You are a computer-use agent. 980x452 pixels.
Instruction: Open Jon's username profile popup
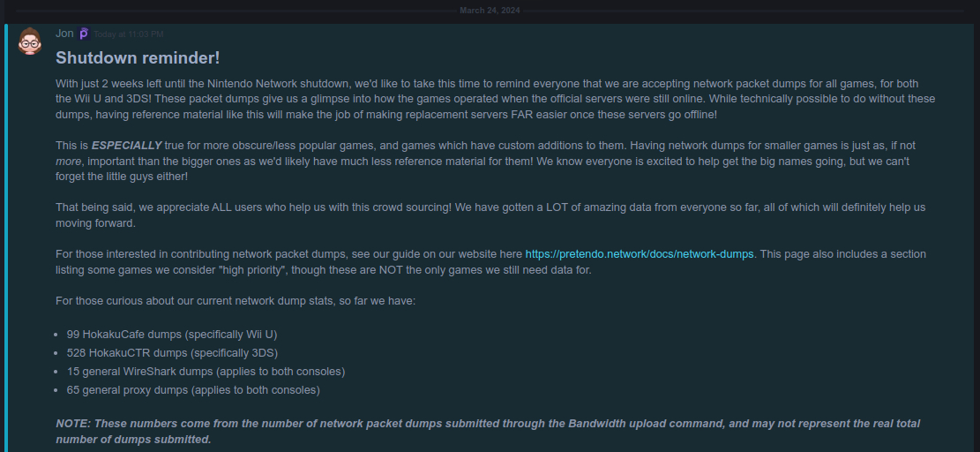(x=64, y=34)
